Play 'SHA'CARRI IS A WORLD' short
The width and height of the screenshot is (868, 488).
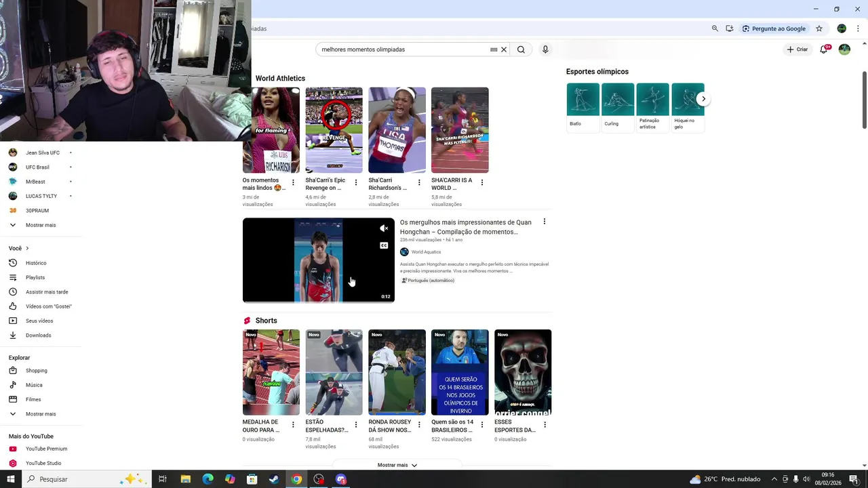click(x=460, y=130)
